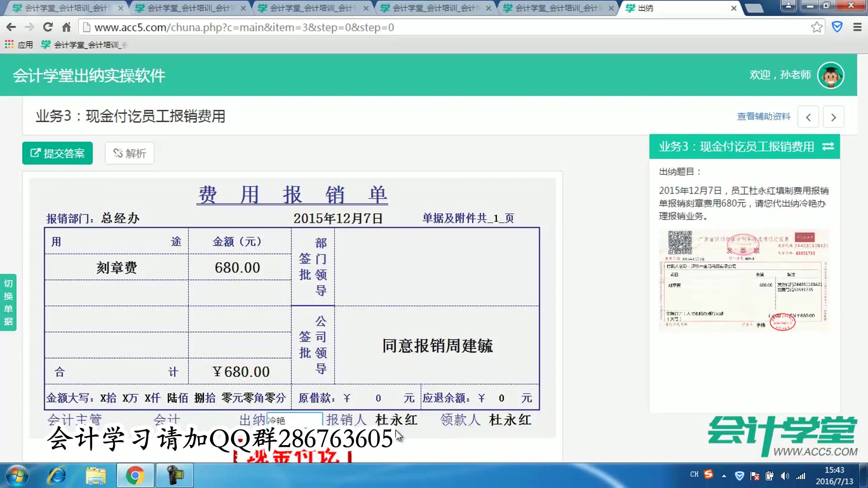The height and width of the screenshot is (488, 868).
Task: Click the browser home icon
Action: [x=66, y=27]
